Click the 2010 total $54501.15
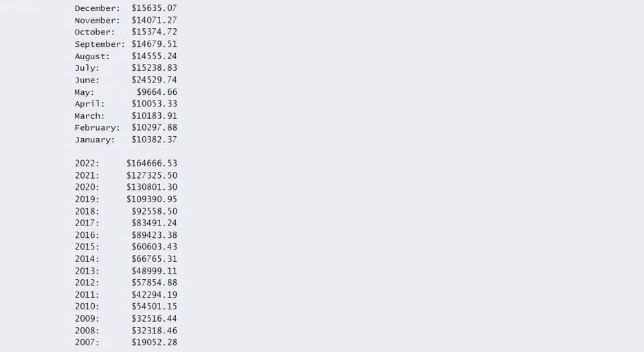 click(155, 307)
